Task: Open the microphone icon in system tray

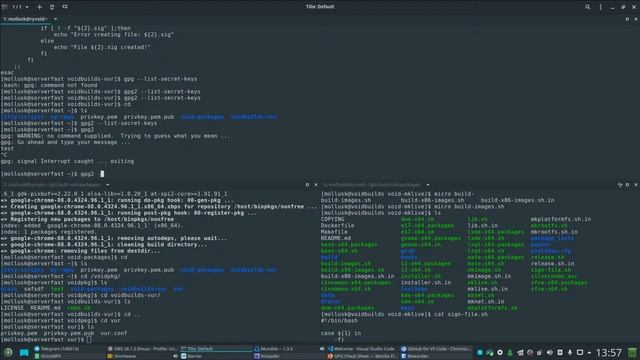Action: pyautogui.click(x=570, y=353)
